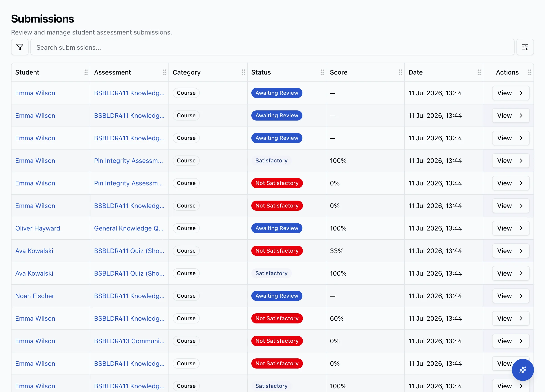The image size is (545, 392).
Task: Click Not Satisfactory badge in BSBLDR413 row
Action: (x=277, y=341)
